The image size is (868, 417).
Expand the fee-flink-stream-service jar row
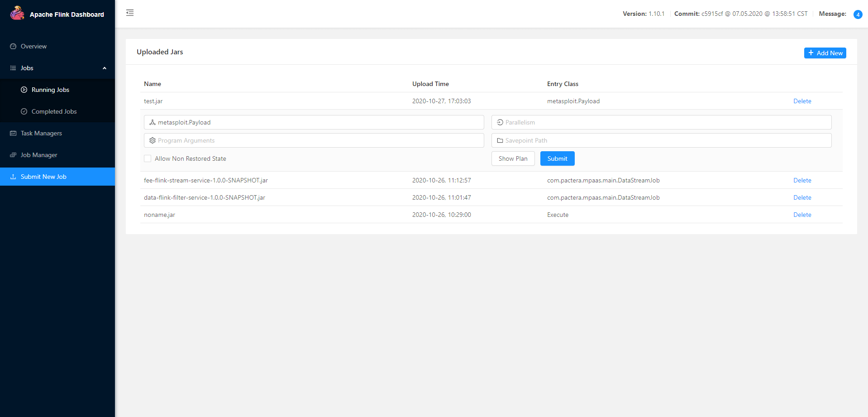(206, 180)
